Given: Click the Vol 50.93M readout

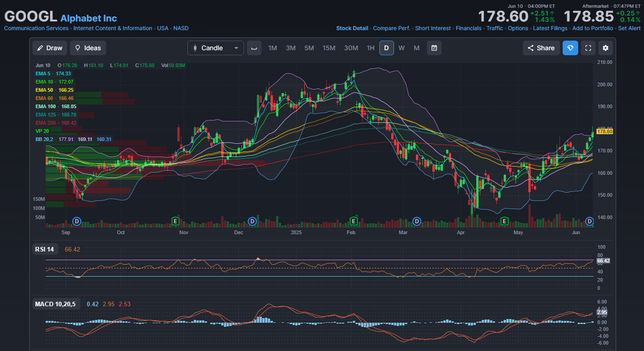Looking at the screenshot, I should [x=173, y=65].
